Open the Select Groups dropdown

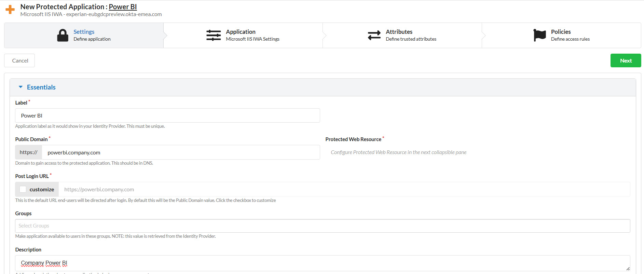(x=322, y=226)
